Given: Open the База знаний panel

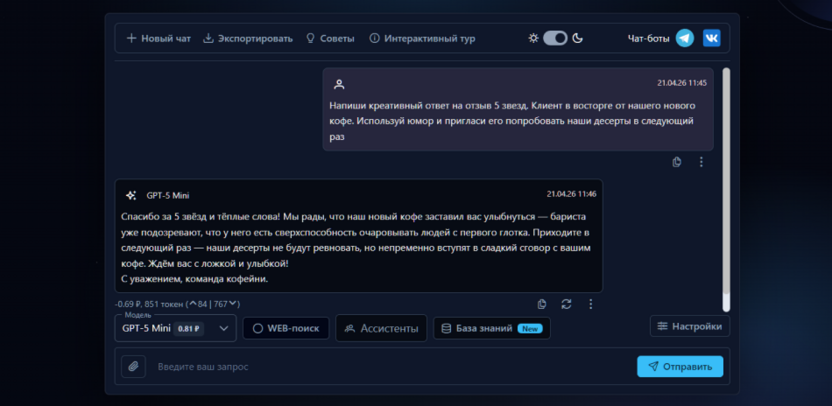Looking at the screenshot, I should tap(492, 328).
